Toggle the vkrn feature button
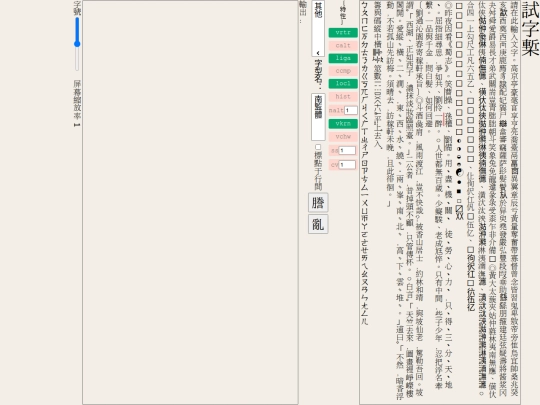The width and height of the screenshot is (540, 405). click(343, 124)
